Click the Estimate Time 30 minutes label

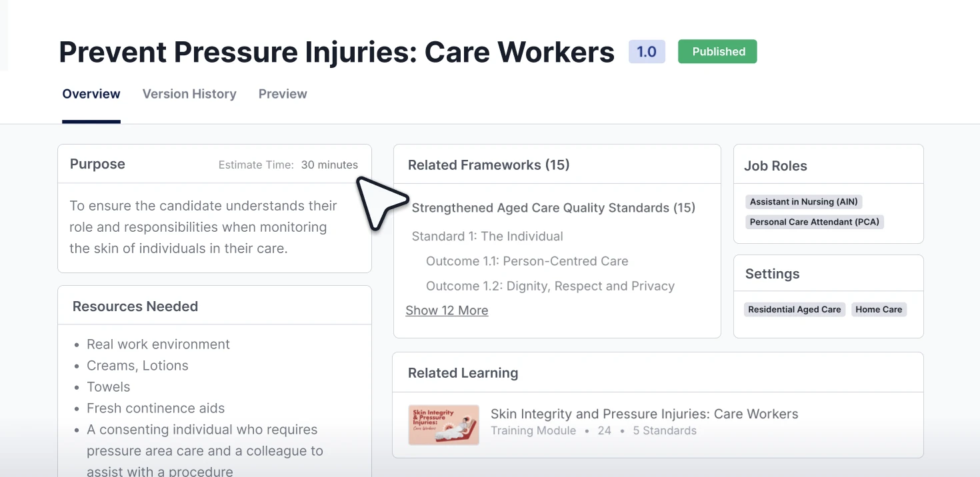coord(288,165)
